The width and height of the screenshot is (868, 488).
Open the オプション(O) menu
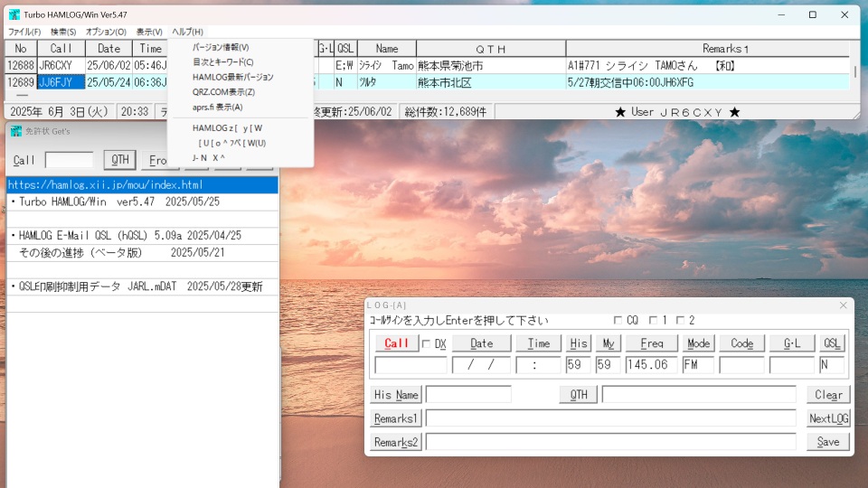[106, 32]
